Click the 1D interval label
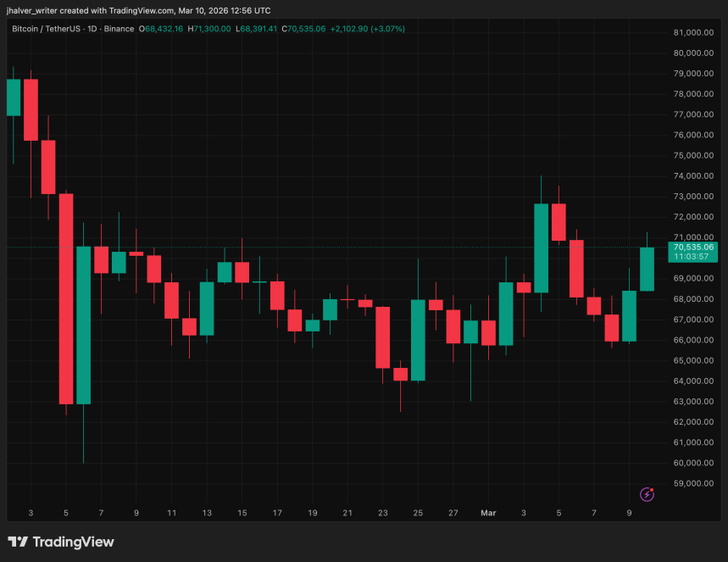 coord(103,29)
